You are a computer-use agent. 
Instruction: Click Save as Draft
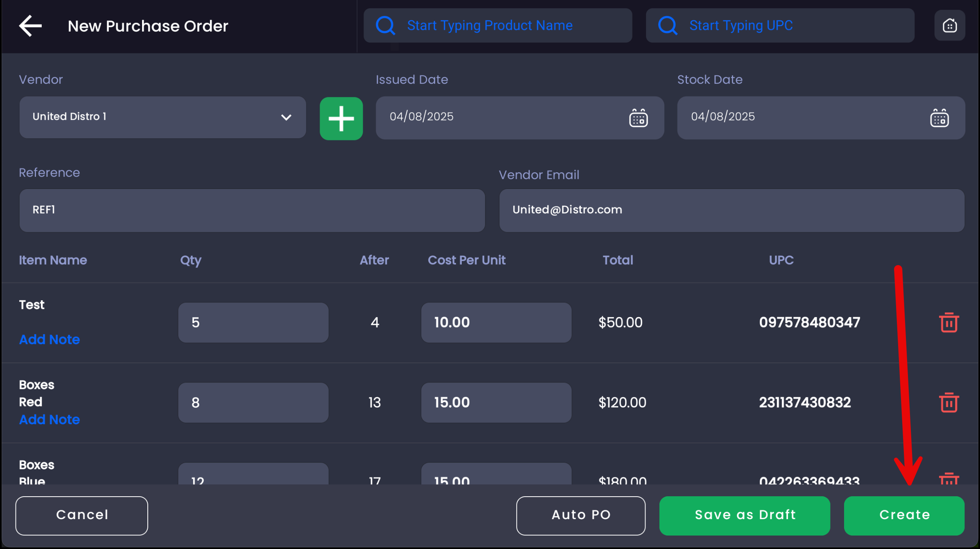pyautogui.click(x=745, y=515)
